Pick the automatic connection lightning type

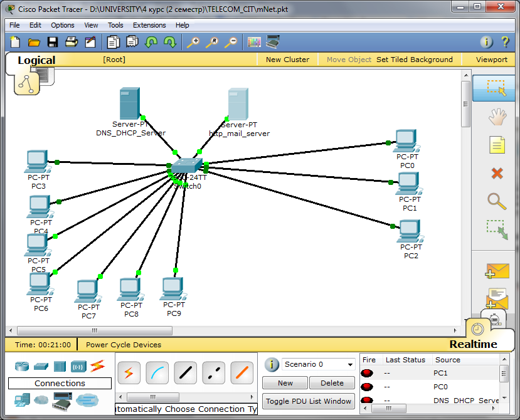click(x=129, y=373)
